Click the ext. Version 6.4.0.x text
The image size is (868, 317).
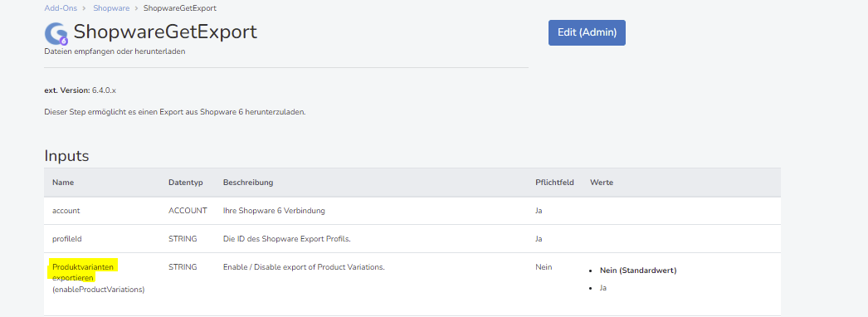pos(80,90)
